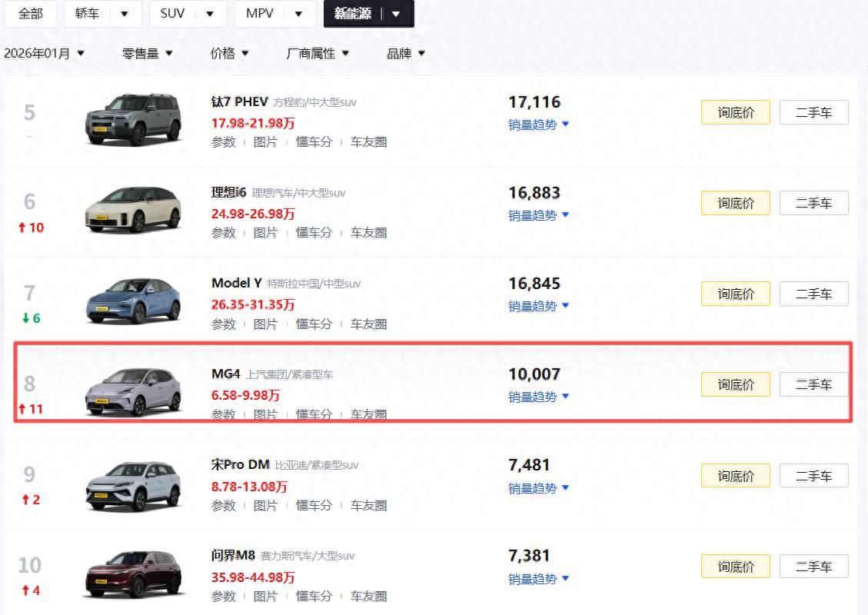
Task: Open 车友圈 link for 钛7 PHEV
Action: [368, 141]
